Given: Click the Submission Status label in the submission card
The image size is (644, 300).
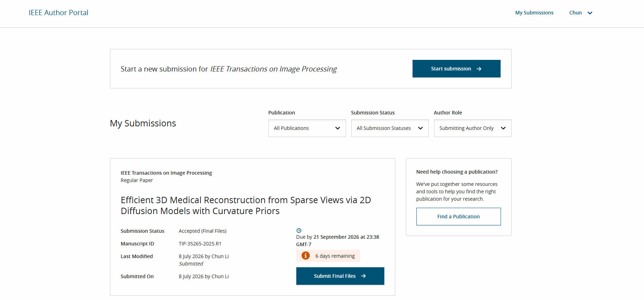Looking at the screenshot, I should 142,231.
